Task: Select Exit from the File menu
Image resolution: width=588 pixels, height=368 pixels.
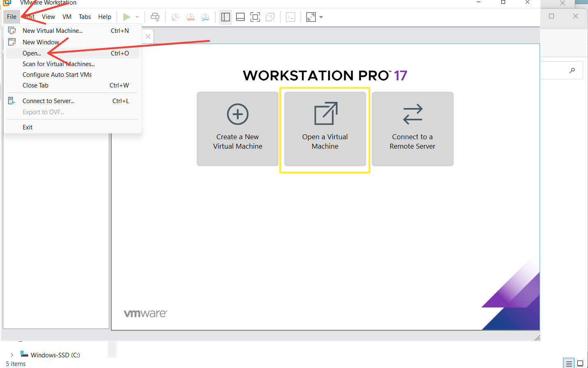Action: tap(72, 127)
